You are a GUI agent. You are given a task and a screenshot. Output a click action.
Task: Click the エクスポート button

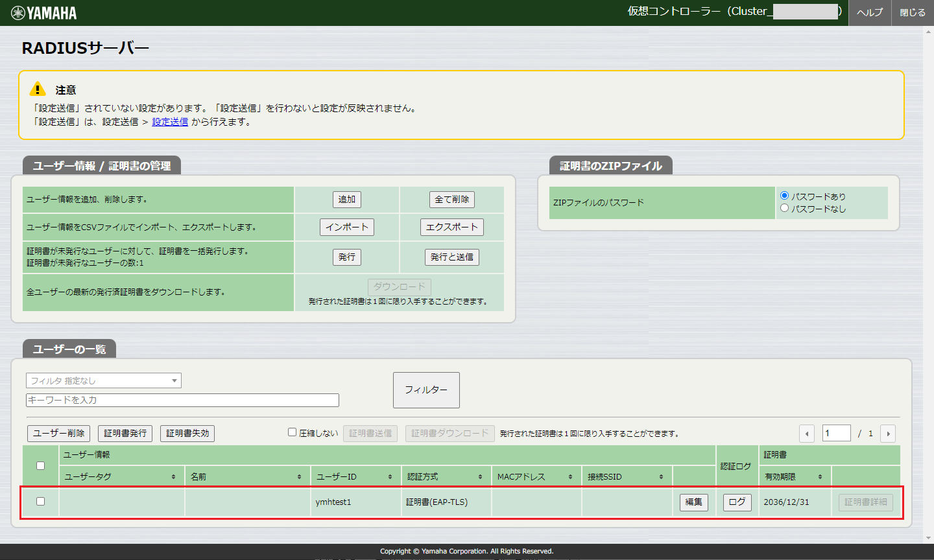click(452, 227)
